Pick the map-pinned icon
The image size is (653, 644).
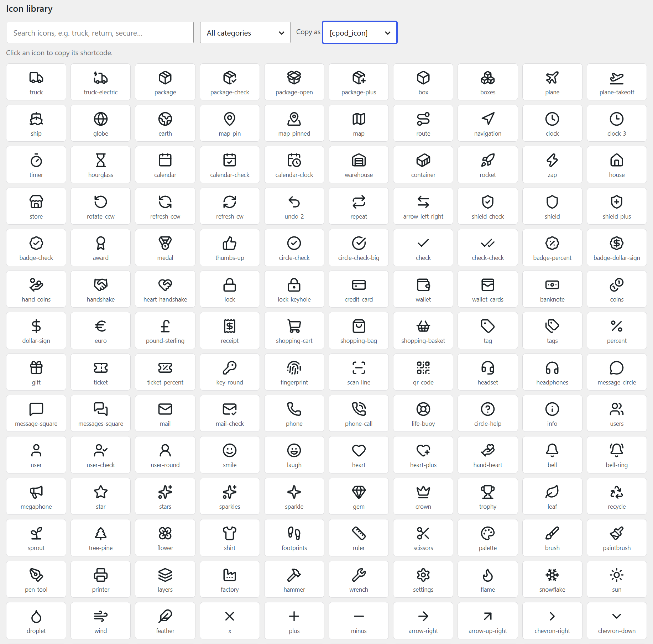click(294, 123)
